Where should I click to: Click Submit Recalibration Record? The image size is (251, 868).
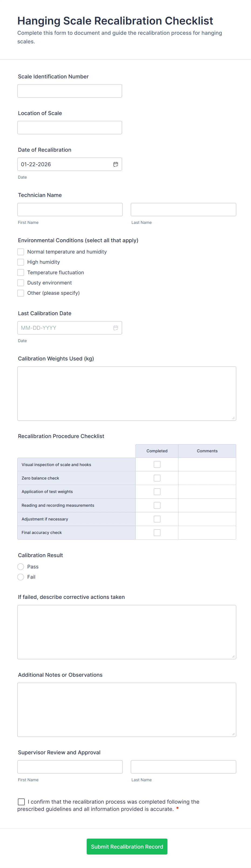(127, 846)
